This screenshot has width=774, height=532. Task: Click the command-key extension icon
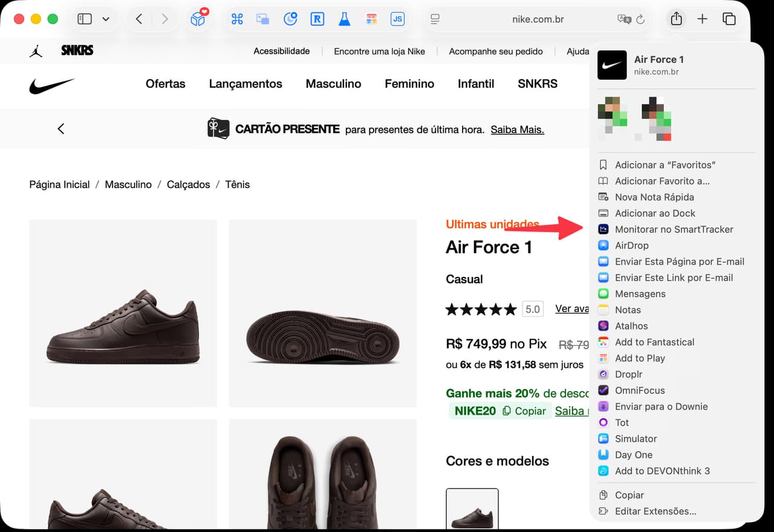pos(237,19)
